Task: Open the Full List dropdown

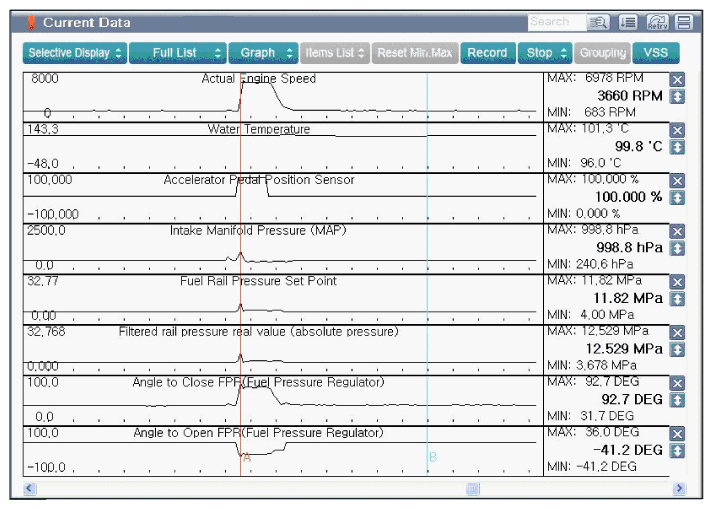Action: (x=178, y=53)
